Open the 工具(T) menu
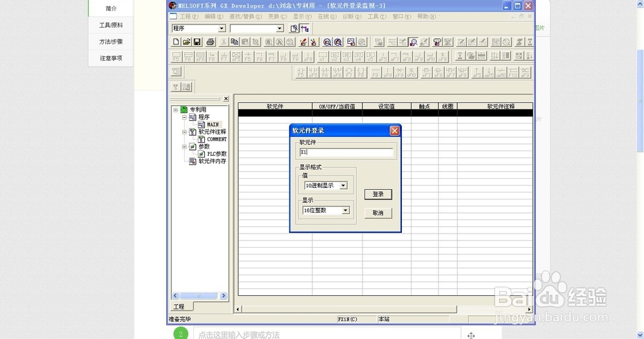This screenshot has width=644, height=339. click(377, 17)
